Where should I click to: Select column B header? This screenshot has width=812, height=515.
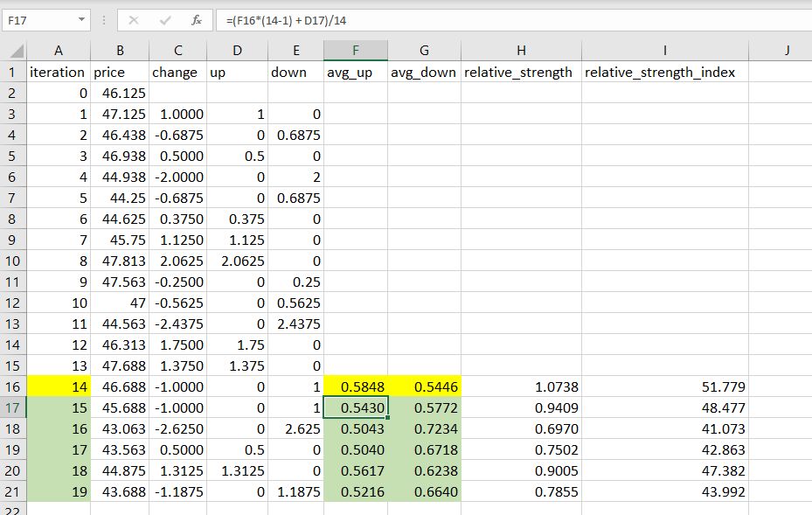120,50
